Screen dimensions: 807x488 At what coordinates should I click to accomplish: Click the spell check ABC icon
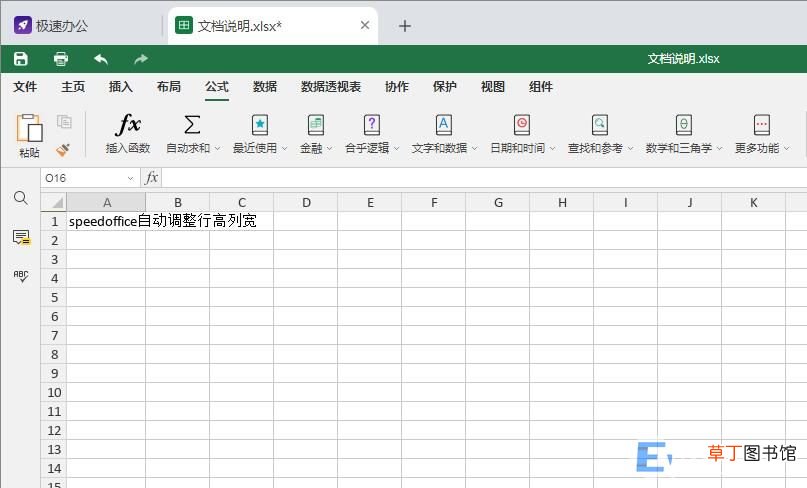(x=21, y=276)
